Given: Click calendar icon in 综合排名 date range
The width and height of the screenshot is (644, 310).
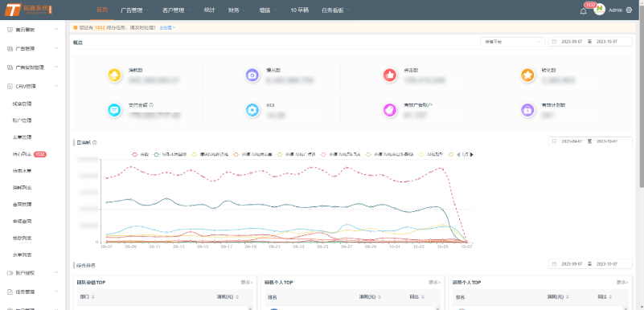Looking at the screenshot, I should (x=554, y=263).
